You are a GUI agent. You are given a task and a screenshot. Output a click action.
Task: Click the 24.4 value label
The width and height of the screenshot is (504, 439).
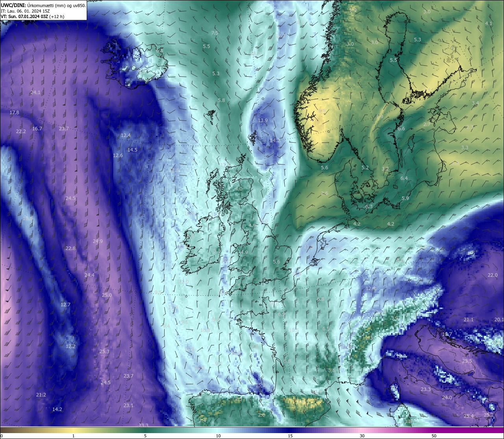coord(89,275)
